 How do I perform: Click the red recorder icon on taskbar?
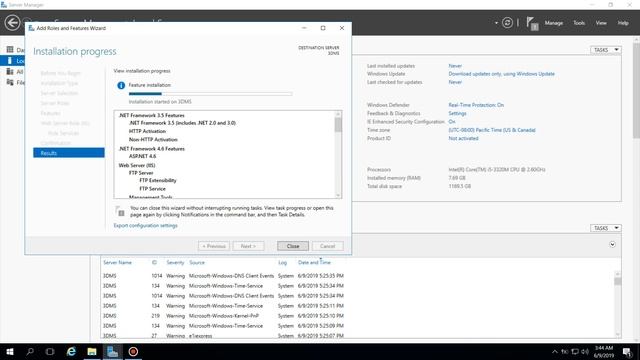click(133, 351)
